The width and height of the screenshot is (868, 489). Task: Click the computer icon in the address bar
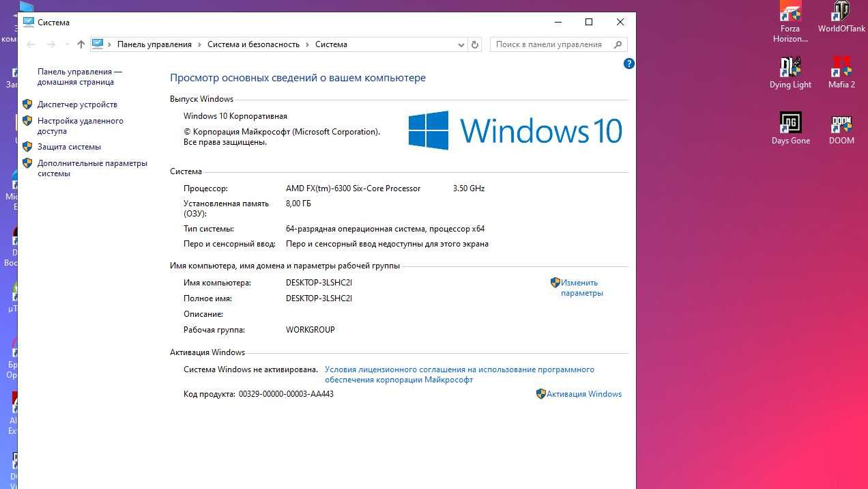click(x=98, y=44)
